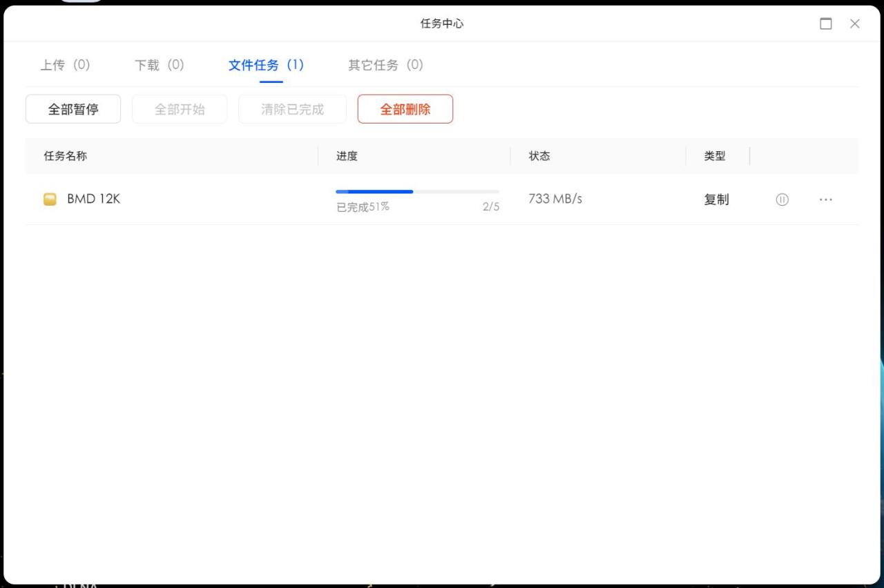Click the 733 MB/s transfer speed
This screenshot has height=588, width=884.
click(555, 199)
